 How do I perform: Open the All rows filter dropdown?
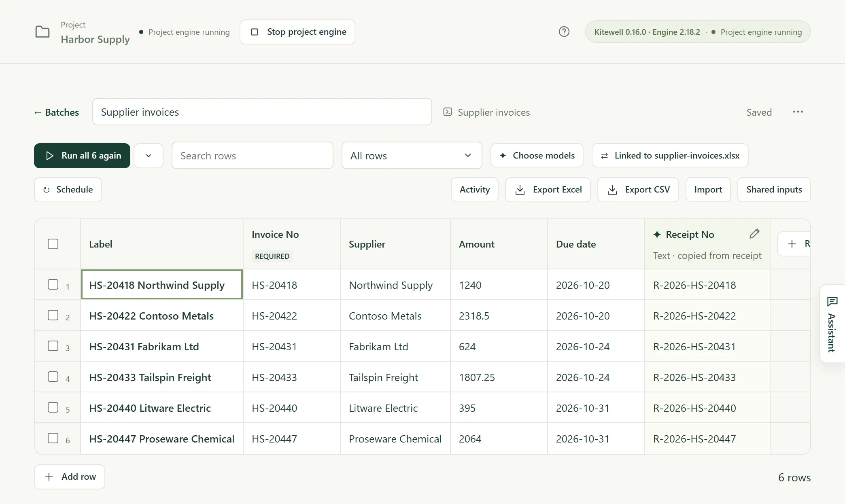pyautogui.click(x=412, y=155)
